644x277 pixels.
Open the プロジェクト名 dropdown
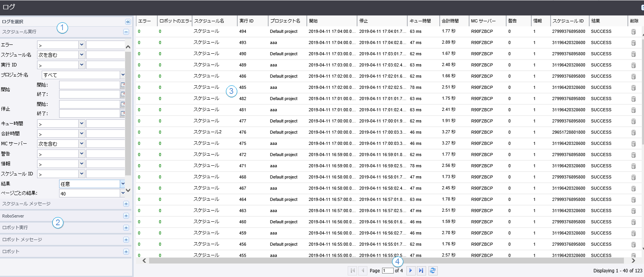pyautogui.click(x=122, y=75)
